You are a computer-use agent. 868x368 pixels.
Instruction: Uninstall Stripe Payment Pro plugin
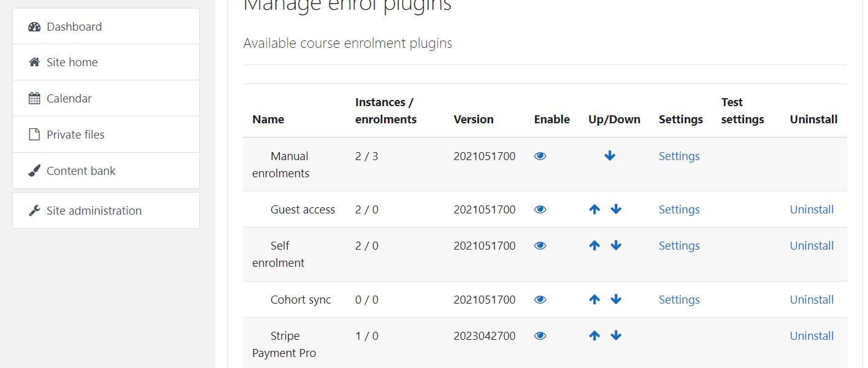click(811, 336)
